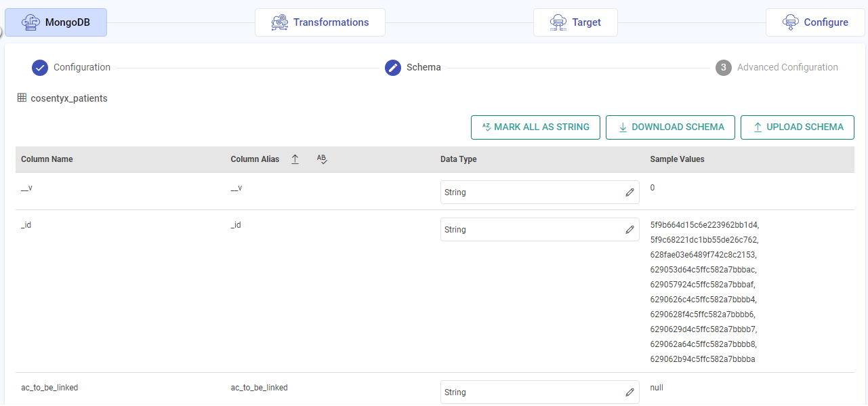
Task: Click the Transformations gear icon
Action: pyautogui.click(x=278, y=22)
